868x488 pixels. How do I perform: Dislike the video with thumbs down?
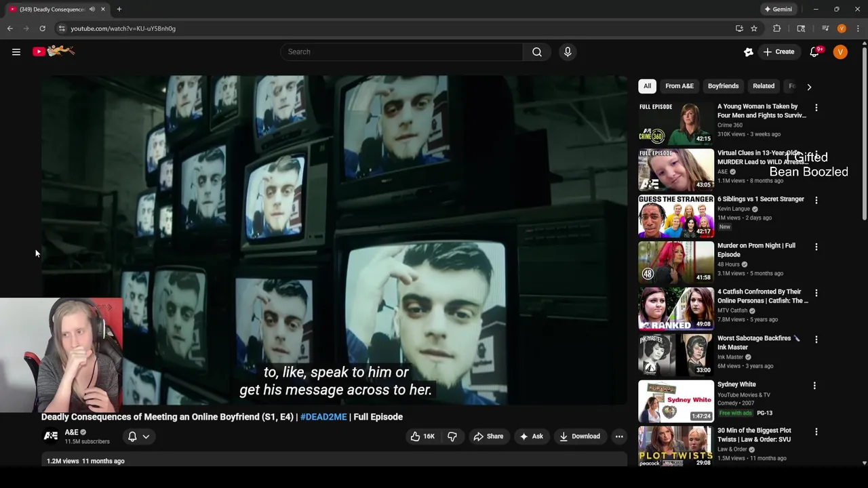[452, 436]
